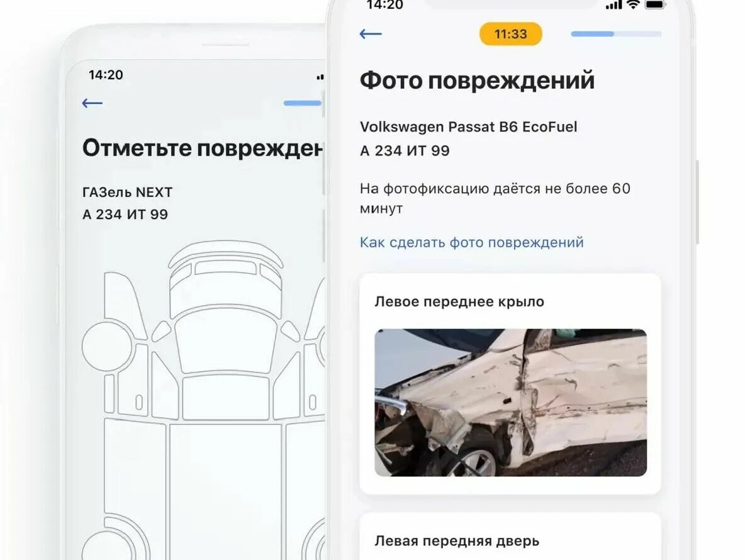Click cellular signal icon in front phone
Screen dimensions: 745x560
(613, 5)
